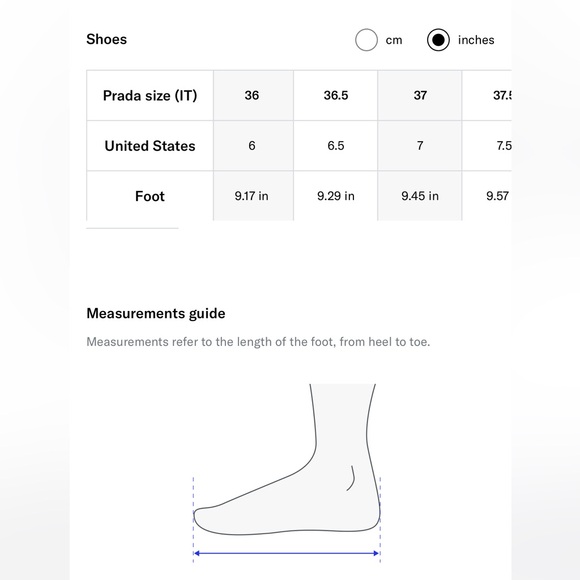Select the cm radio button
Screen dimensions: 580x580
point(366,40)
